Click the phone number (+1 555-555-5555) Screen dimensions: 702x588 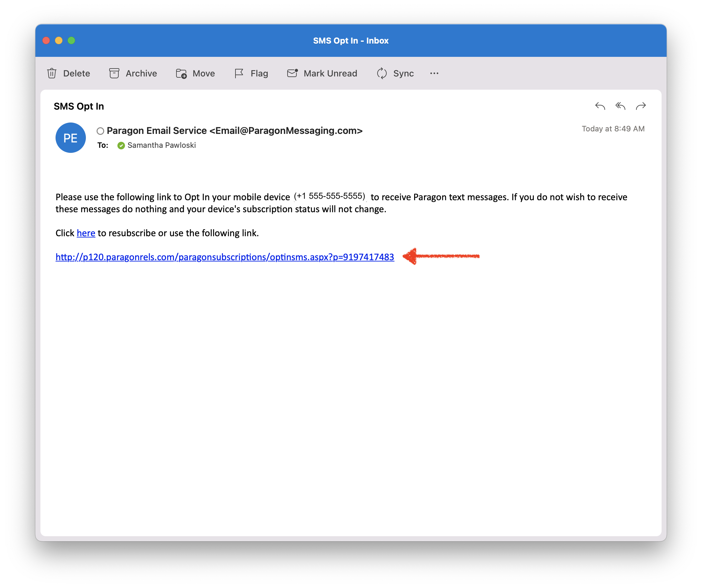(329, 196)
